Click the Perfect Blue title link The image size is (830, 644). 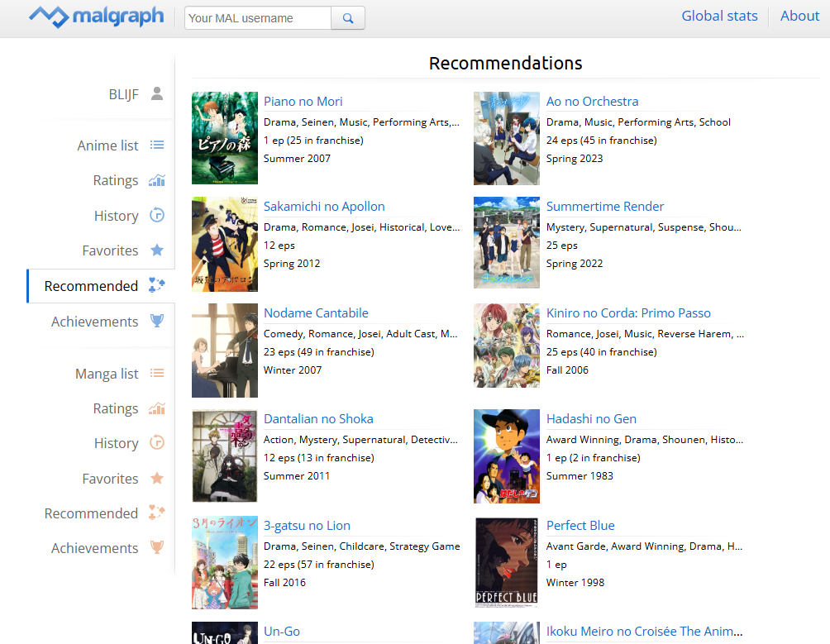580,526
